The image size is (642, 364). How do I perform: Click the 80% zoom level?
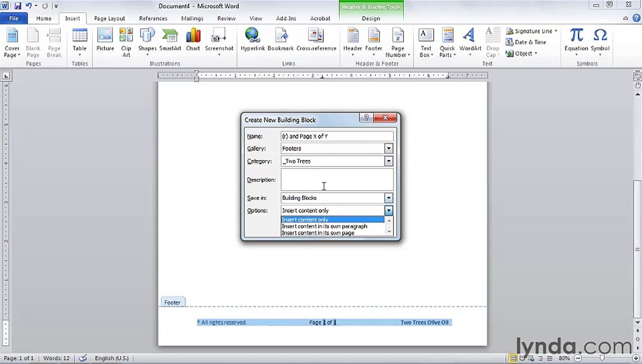pos(564,358)
